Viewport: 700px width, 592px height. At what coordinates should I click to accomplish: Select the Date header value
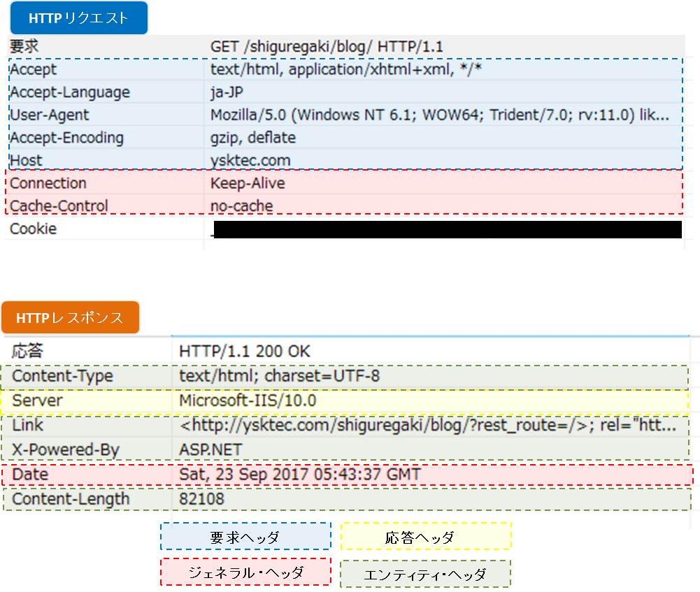tap(300, 474)
